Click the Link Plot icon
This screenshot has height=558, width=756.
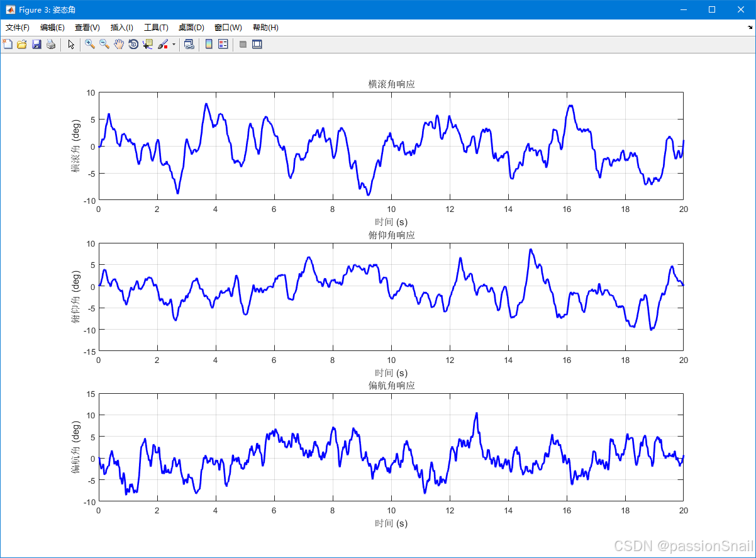pyautogui.click(x=189, y=44)
